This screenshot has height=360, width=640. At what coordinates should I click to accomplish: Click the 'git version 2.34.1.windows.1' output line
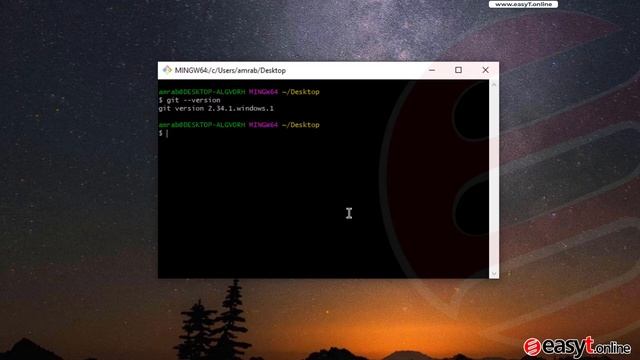(216, 109)
